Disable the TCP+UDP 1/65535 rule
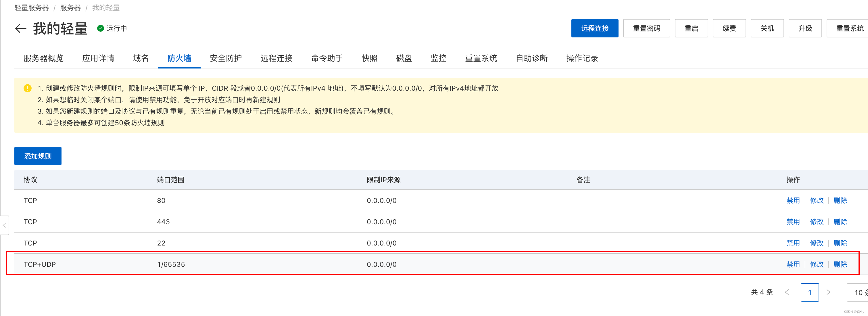 (x=793, y=264)
